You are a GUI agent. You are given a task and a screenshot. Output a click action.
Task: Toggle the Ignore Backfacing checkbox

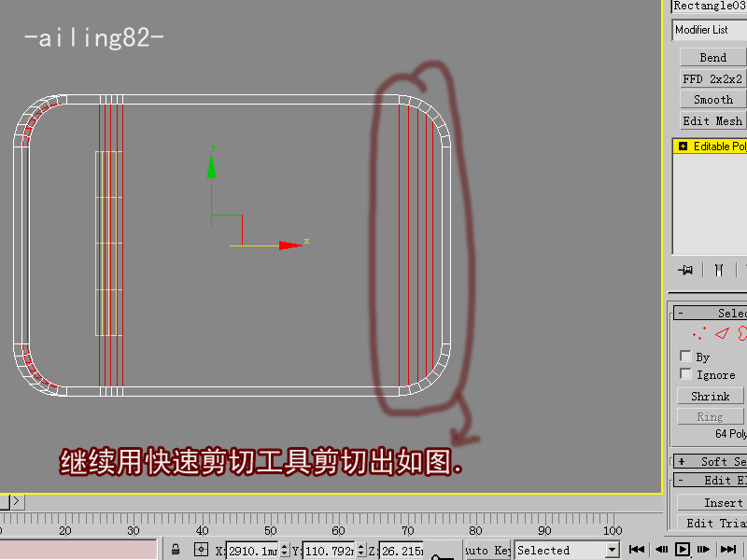[x=685, y=374]
